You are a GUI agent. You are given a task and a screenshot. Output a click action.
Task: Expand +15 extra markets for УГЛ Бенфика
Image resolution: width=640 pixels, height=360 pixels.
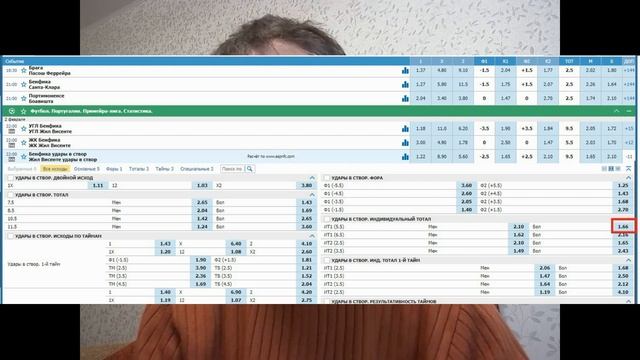(629, 129)
